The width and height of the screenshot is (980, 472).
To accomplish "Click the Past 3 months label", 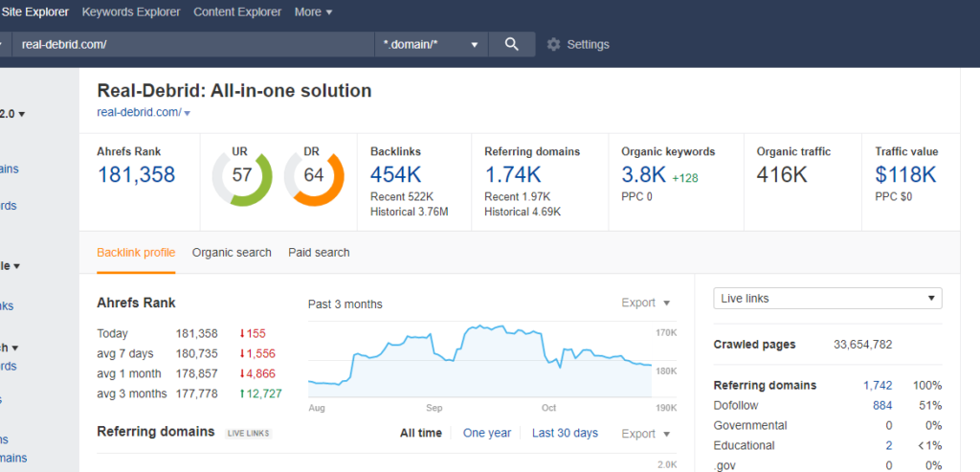I will click(345, 304).
